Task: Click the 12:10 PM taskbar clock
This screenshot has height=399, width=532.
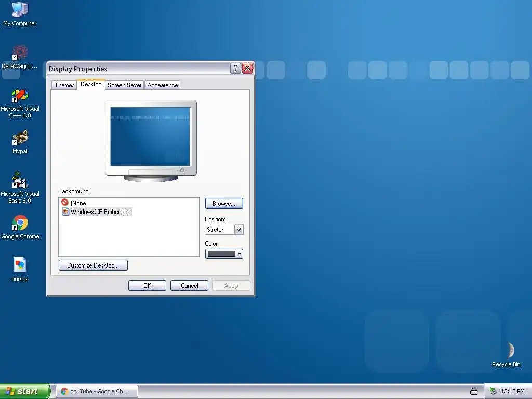Action: click(512, 391)
